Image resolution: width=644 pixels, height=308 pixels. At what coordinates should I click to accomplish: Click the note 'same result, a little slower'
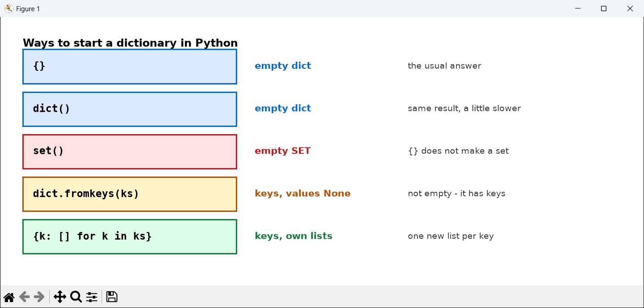pyautogui.click(x=464, y=108)
